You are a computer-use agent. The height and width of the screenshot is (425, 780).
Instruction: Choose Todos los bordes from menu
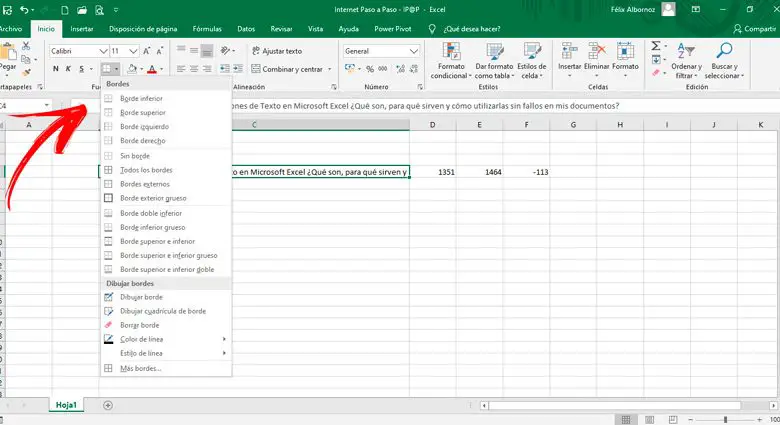[x=166, y=170]
